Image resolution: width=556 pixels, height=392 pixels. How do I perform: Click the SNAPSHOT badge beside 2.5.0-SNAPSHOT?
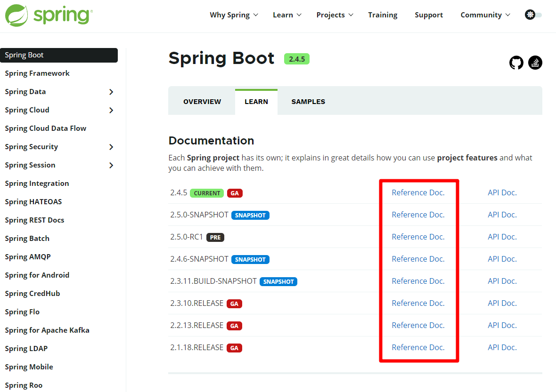250,216
